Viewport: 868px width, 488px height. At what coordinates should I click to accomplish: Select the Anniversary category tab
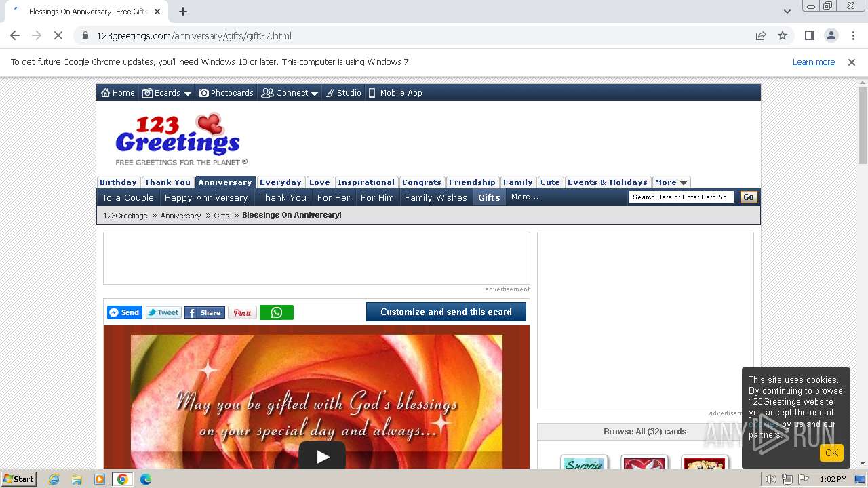click(225, 182)
